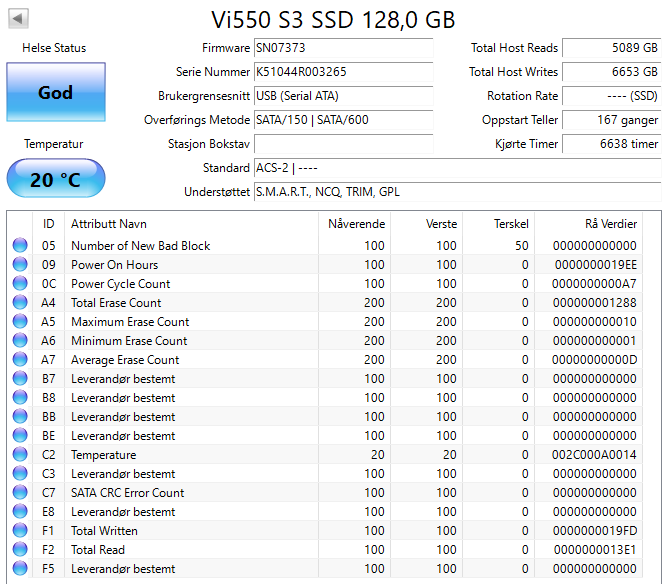This screenshot has height=584, width=669.
Task: Select the Maximum Erase Count attribute name
Action: click(x=130, y=322)
